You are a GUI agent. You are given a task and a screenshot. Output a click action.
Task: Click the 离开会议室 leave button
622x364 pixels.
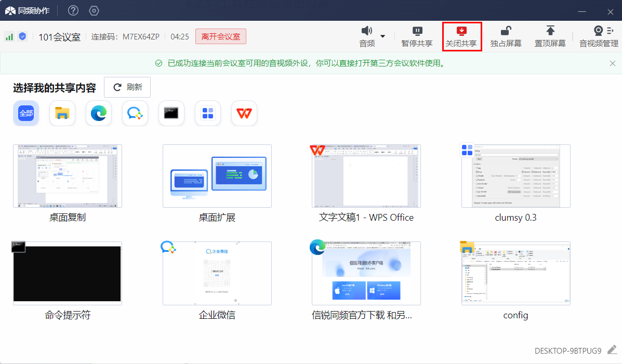pos(221,36)
